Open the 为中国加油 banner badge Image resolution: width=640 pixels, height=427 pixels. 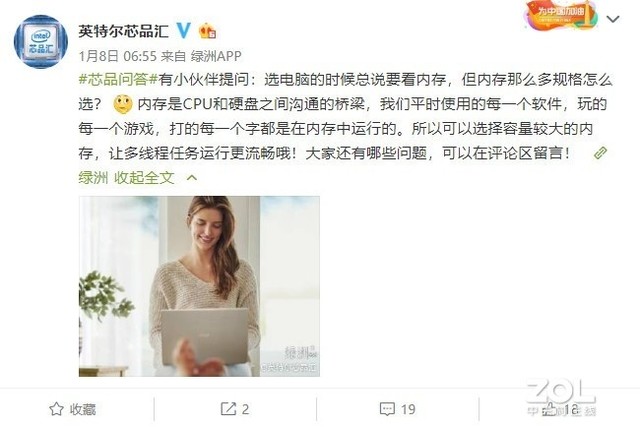(560, 15)
